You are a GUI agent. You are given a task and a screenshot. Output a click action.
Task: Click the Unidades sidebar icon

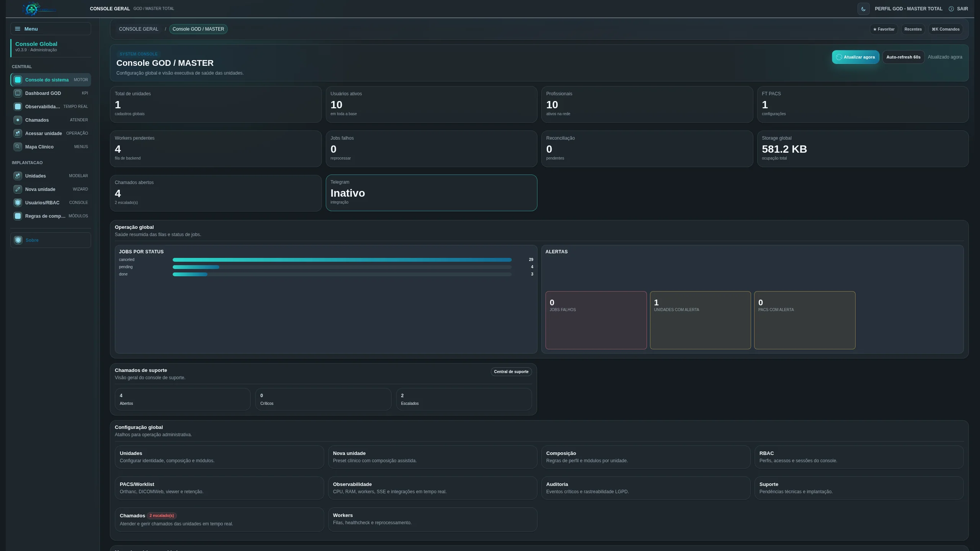(x=18, y=176)
